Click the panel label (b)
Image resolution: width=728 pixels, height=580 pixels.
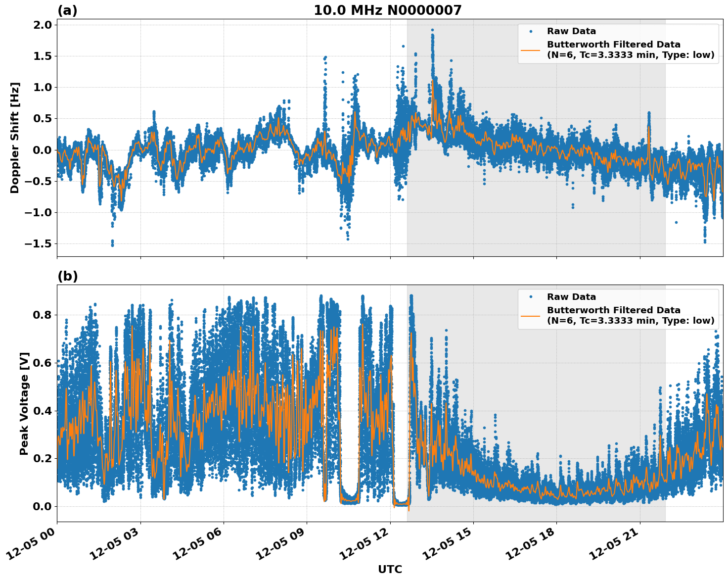pyautogui.click(x=67, y=276)
